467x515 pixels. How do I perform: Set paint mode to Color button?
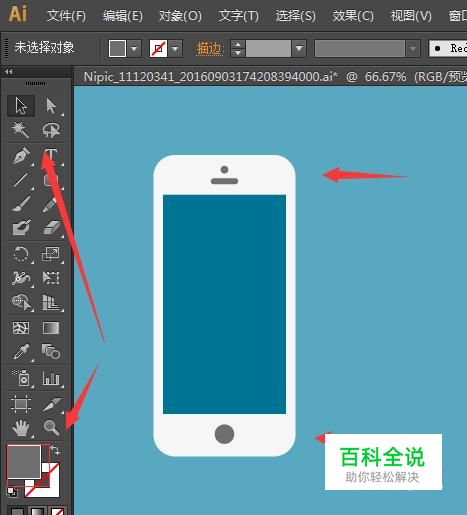click(16, 511)
